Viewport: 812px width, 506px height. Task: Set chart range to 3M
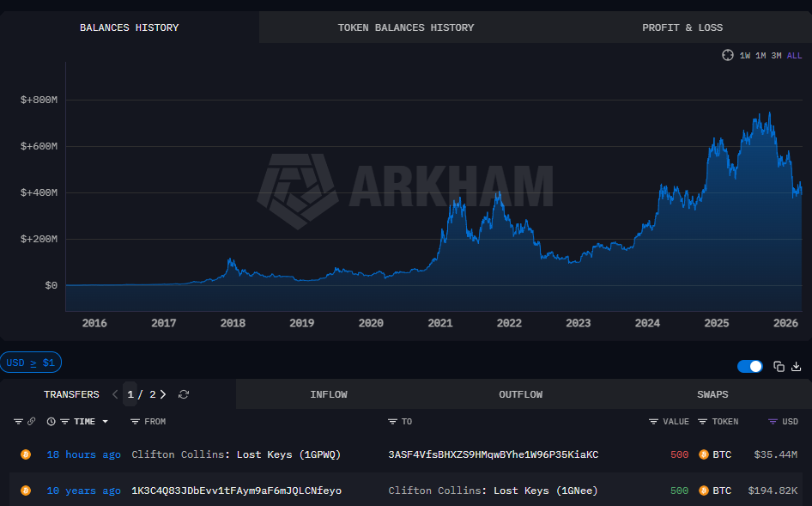[x=776, y=56]
